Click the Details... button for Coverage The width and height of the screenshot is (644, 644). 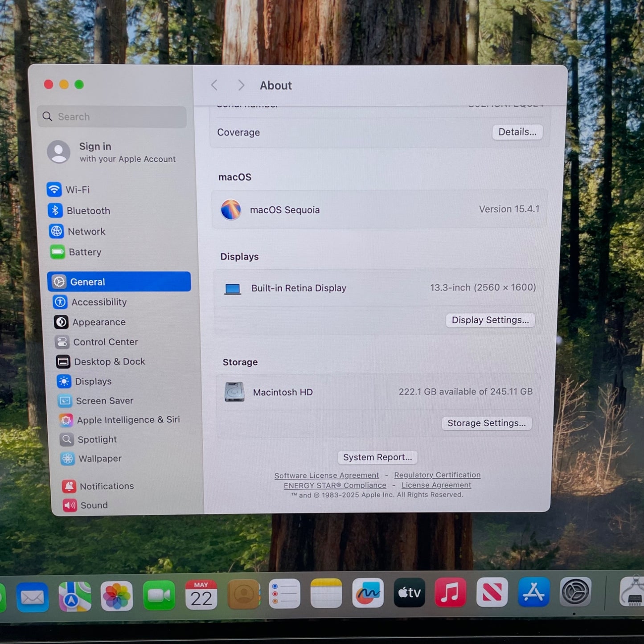click(x=517, y=132)
